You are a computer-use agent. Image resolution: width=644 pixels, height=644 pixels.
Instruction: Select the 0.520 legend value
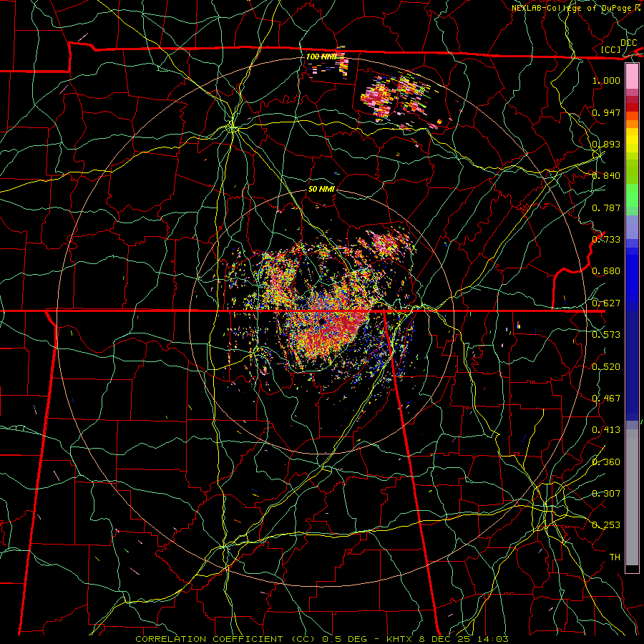click(x=606, y=367)
